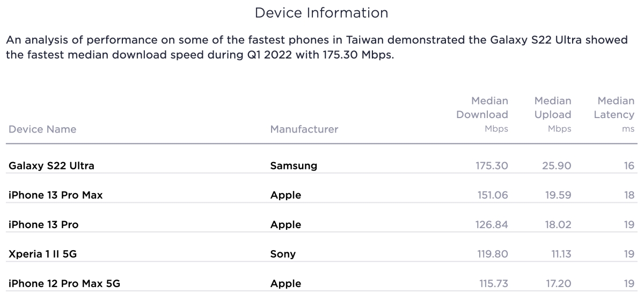
Task: Select the 151.06 download speed cell
Action: click(x=492, y=195)
